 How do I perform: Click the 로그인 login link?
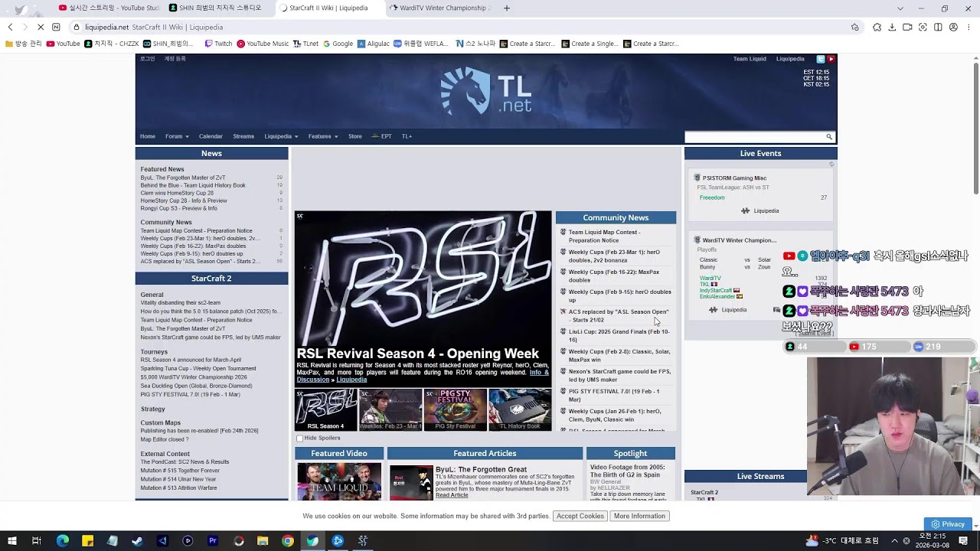click(148, 59)
